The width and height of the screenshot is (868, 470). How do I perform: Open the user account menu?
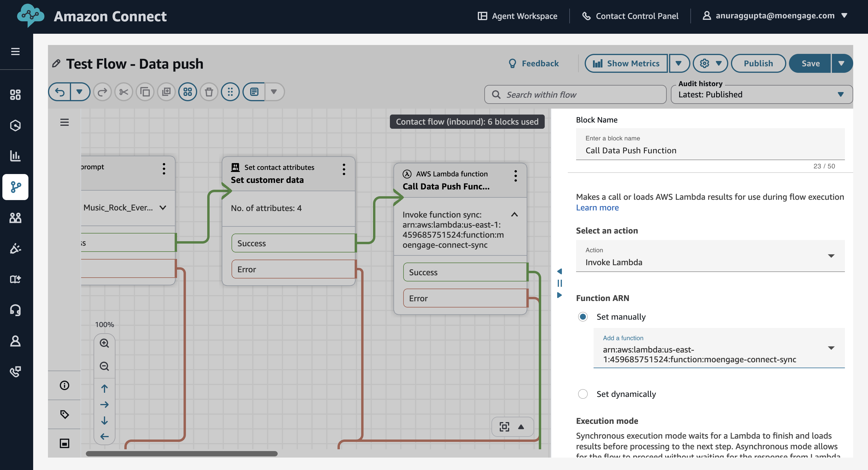click(x=774, y=16)
